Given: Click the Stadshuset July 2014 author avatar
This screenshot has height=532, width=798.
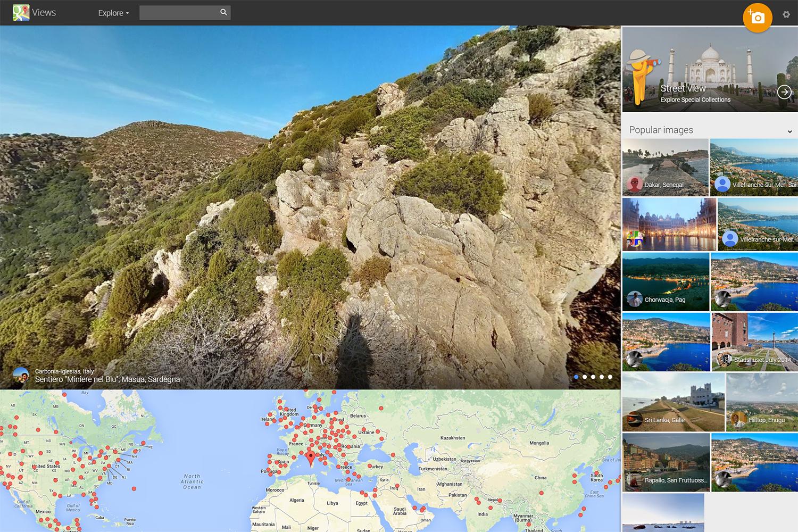Looking at the screenshot, I should tap(724, 360).
